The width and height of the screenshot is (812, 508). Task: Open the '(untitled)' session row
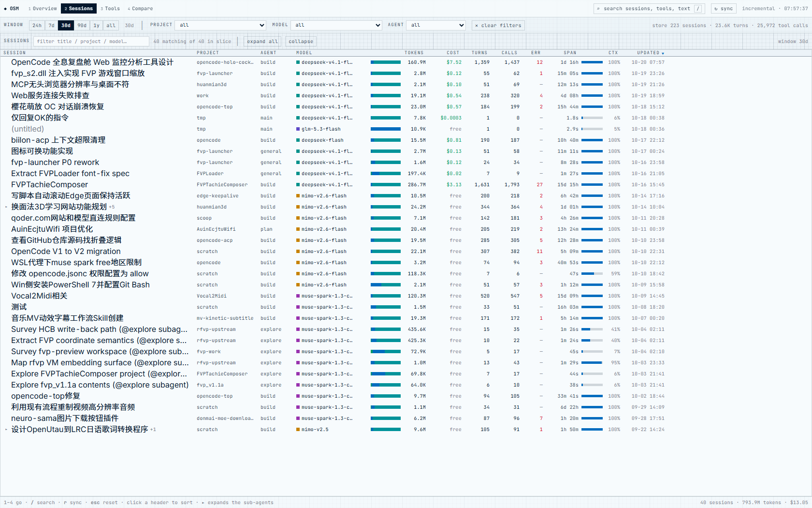[28, 129]
